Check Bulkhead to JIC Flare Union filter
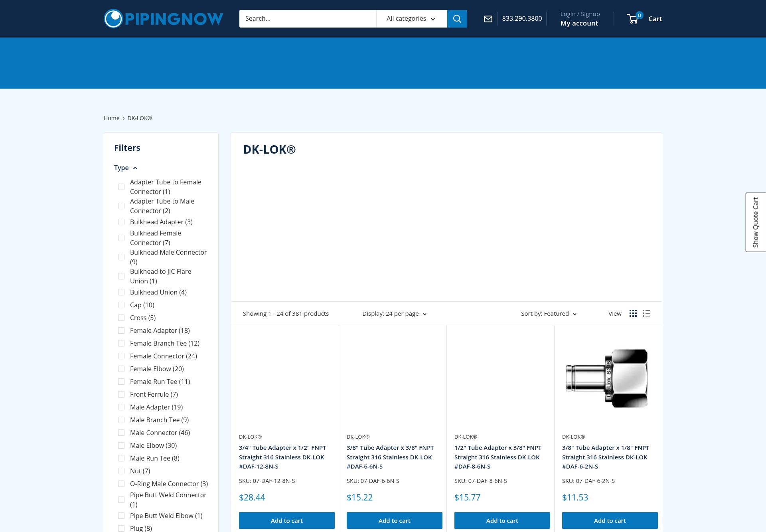Viewport: 766px width, 532px height. pyautogui.click(x=121, y=276)
